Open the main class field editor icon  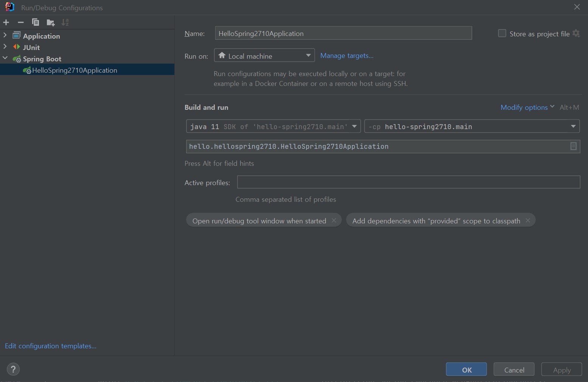pyautogui.click(x=573, y=146)
